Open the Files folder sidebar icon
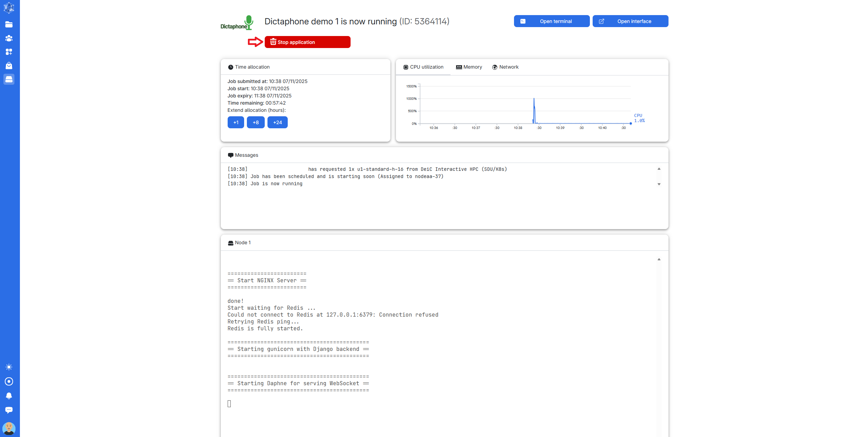 (x=9, y=24)
